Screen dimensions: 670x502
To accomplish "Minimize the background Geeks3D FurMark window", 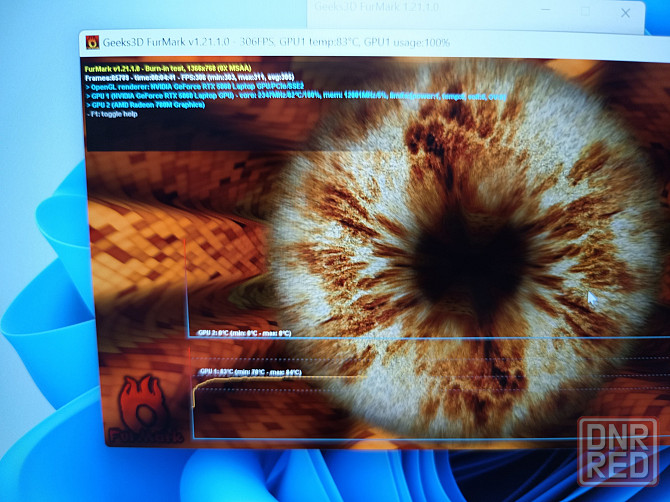I will tap(546, 10).
